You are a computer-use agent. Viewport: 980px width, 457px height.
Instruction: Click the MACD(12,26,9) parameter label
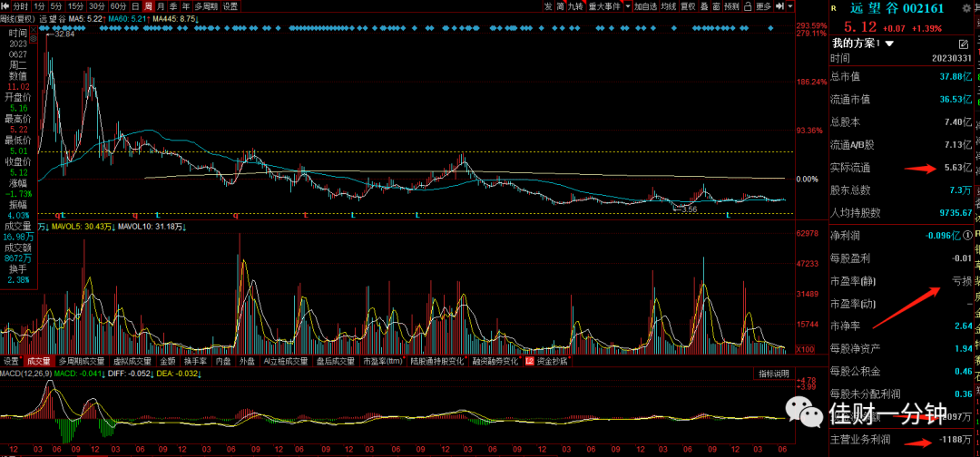26,374
